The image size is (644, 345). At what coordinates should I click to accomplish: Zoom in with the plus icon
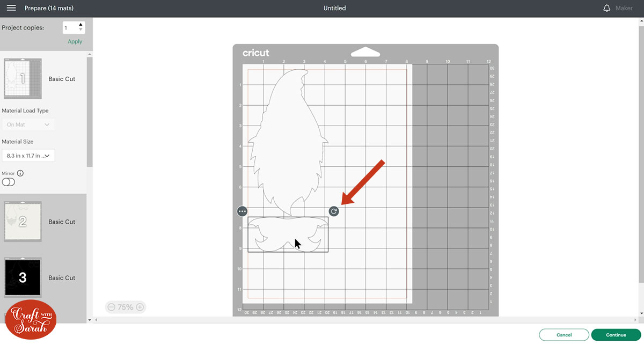pos(140,307)
